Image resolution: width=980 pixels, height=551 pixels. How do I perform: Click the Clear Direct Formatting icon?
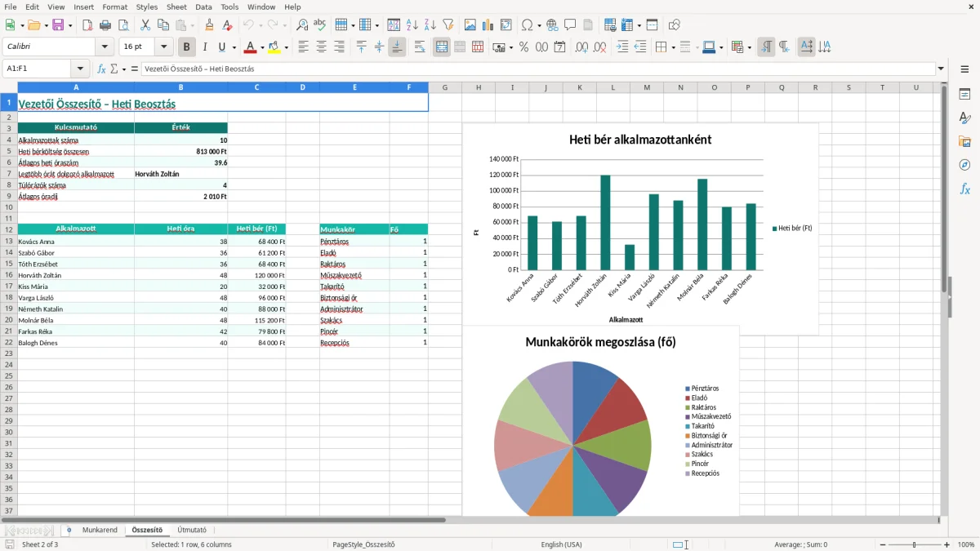point(227,25)
